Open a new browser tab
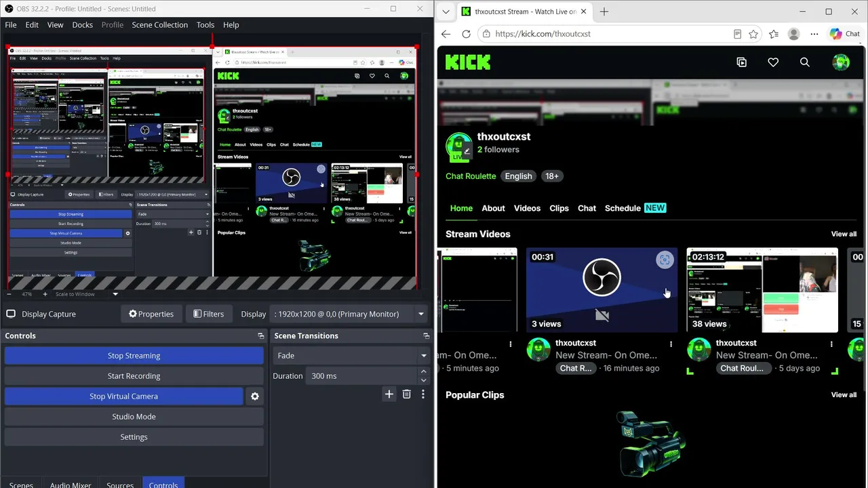Viewport: 868px width, 488px height. click(x=604, y=12)
